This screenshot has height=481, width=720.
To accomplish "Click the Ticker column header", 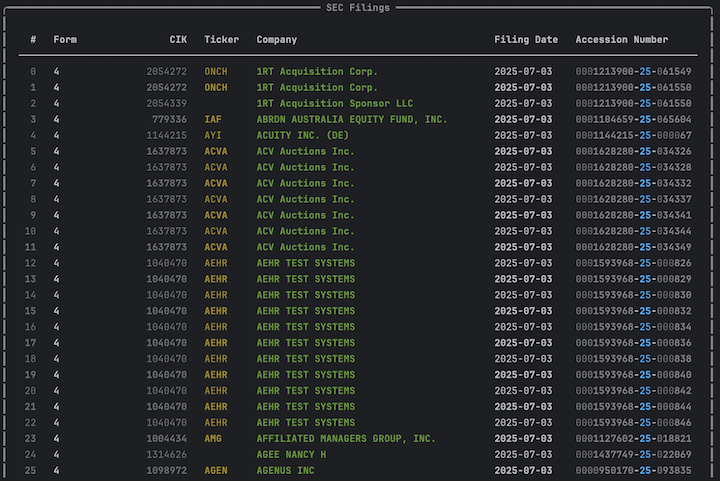I will [221, 39].
